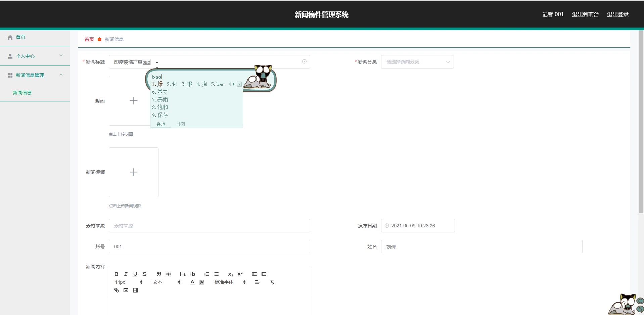644x315 pixels.
Task: Apply subscript formatting
Action: tap(230, 274)
